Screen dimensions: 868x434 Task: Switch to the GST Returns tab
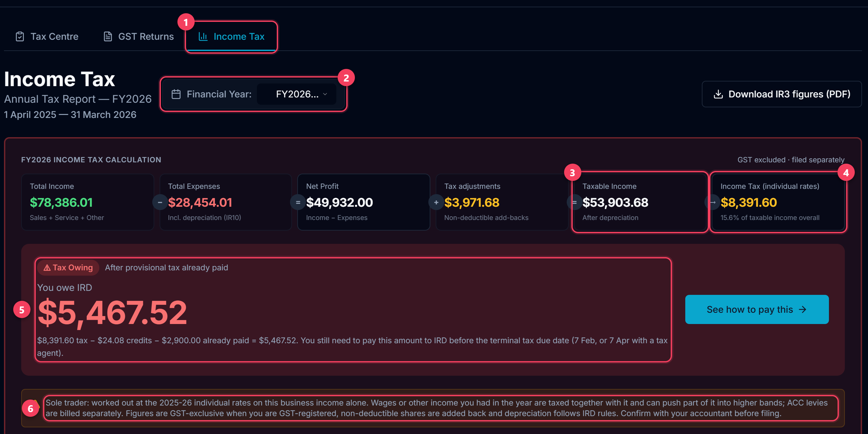pyautogui.click(x=138, y=36)
